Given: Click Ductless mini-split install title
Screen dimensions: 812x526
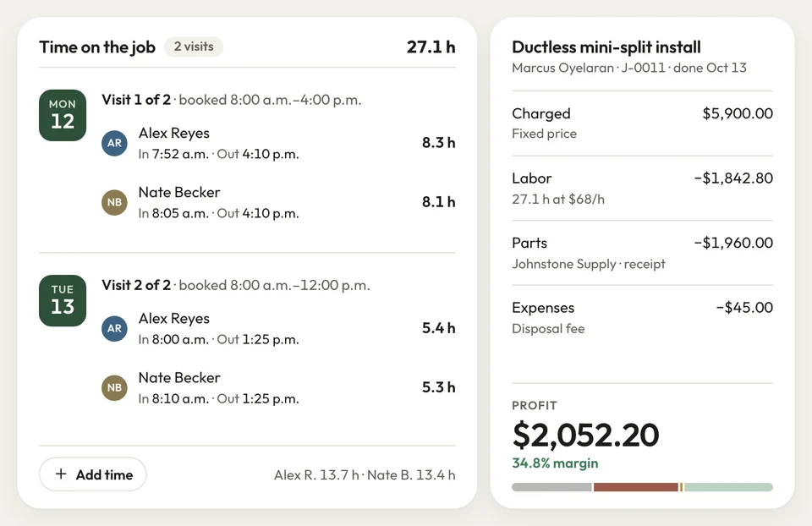Looking at the screenshot, I should click(x=606, y=47).
